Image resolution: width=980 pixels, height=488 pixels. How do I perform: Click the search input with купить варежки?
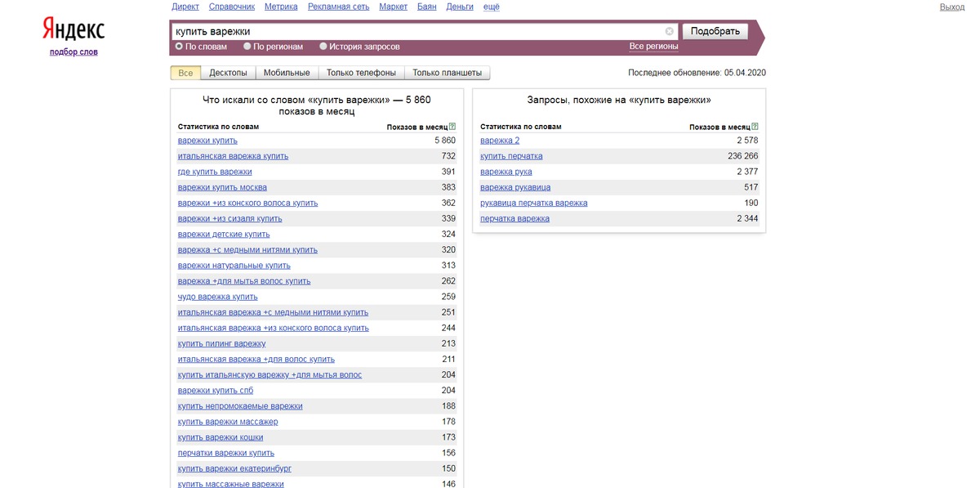pos(416,32)
